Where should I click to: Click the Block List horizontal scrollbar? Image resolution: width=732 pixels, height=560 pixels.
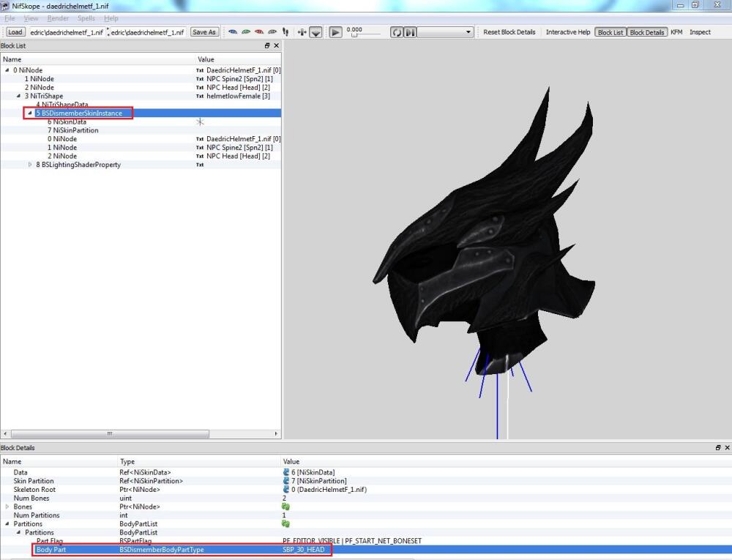tap(140, 433)
